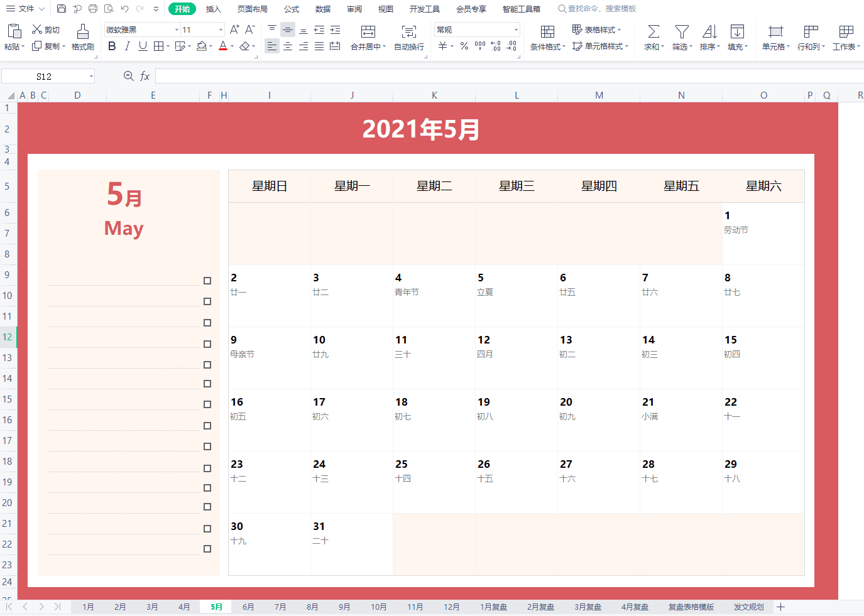The height and width of the screenshot is (616, 864).
Task: Check the to-do checkbox in row 17
Action: click(x=207, y=446)
